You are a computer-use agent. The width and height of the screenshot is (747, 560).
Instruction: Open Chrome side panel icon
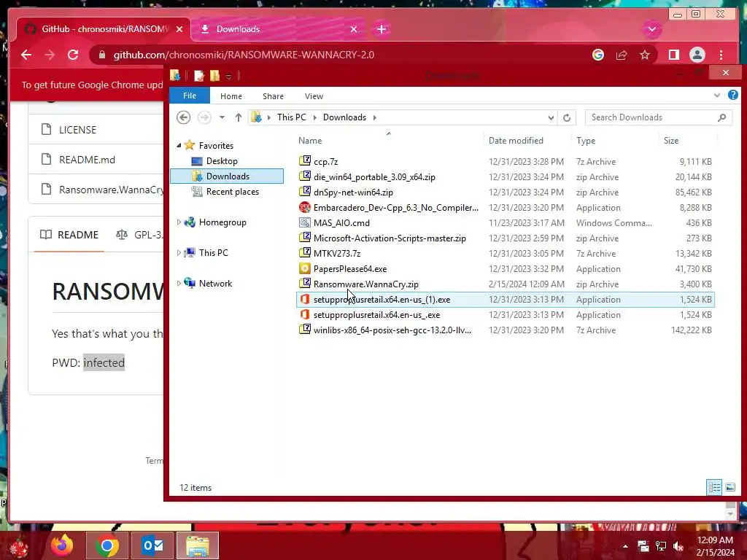click(x=673, y=55)
